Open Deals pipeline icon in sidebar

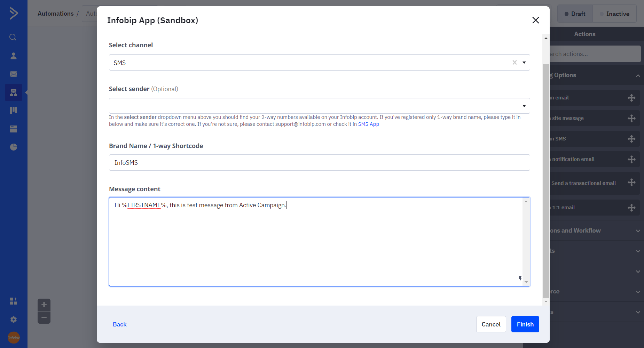(x=14, y=111)
